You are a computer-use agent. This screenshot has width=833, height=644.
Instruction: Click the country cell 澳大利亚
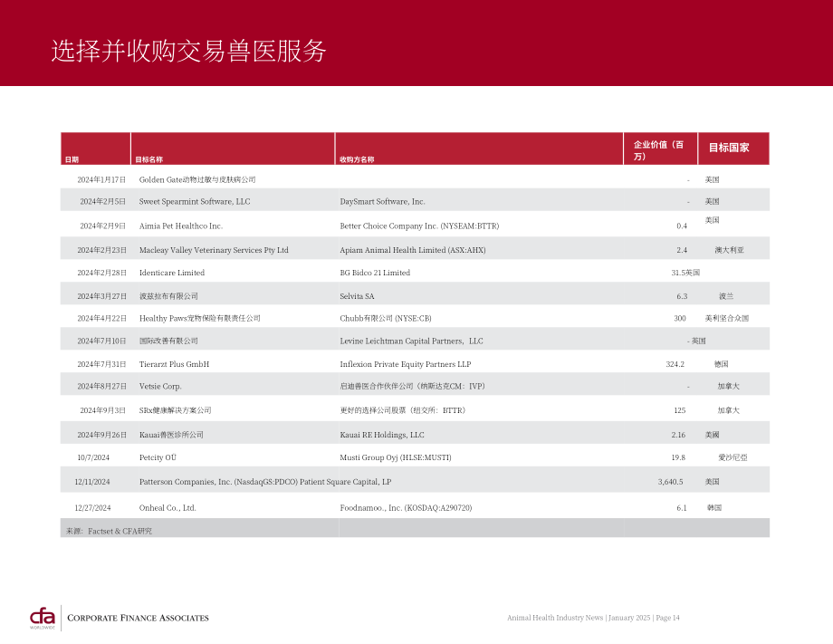click(x=730, y=250)
